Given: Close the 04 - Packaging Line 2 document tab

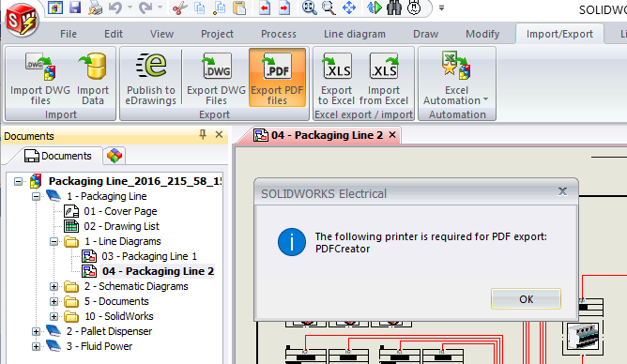Looking at the screenshot, I should tap(392, 135).
